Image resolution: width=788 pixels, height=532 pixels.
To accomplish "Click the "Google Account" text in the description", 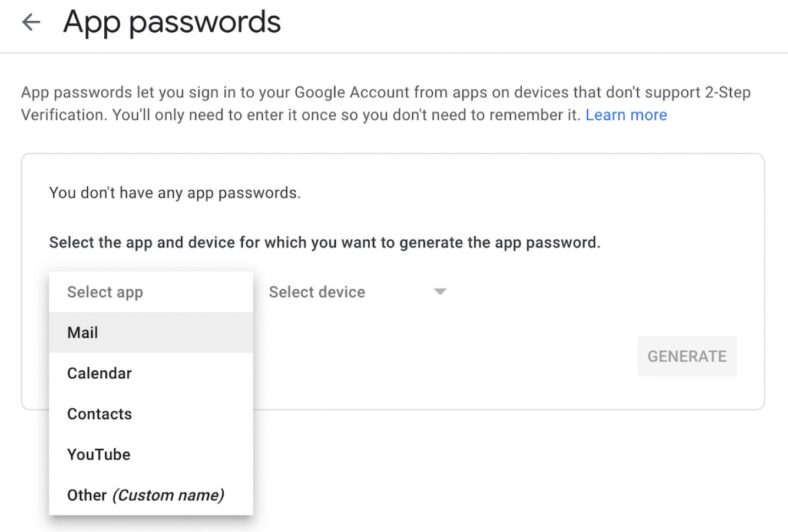I will click(361, 93).
